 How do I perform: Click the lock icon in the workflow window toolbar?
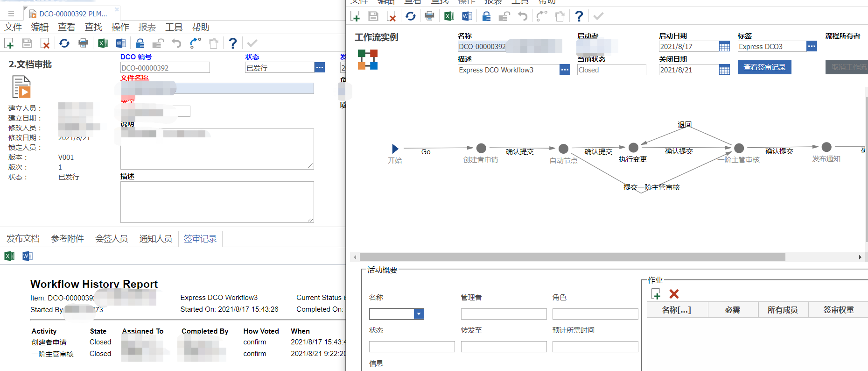click(x=486, y=16)
